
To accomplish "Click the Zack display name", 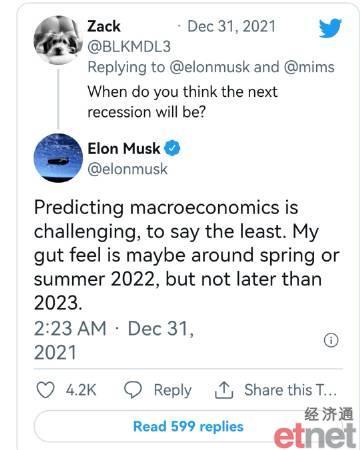I will tap(104, 26).
